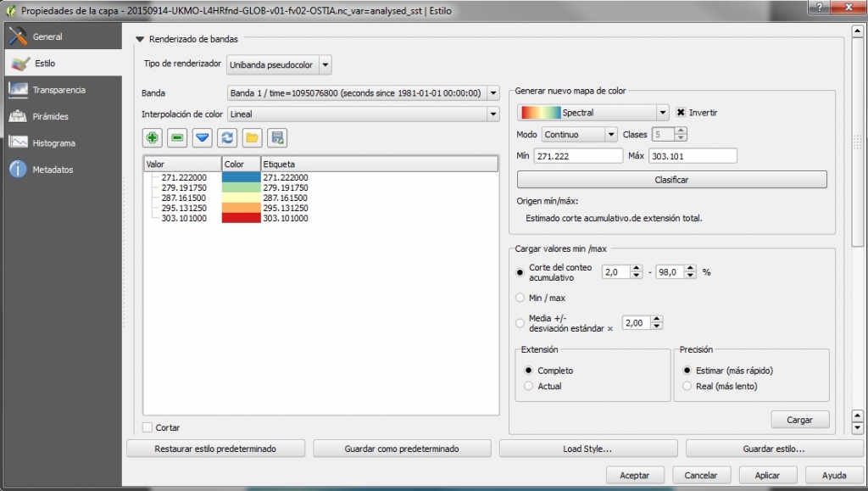Viewport: 868px width, 491px height.
Task: Enable the Cortar checkbox
Action: (148, 427)
